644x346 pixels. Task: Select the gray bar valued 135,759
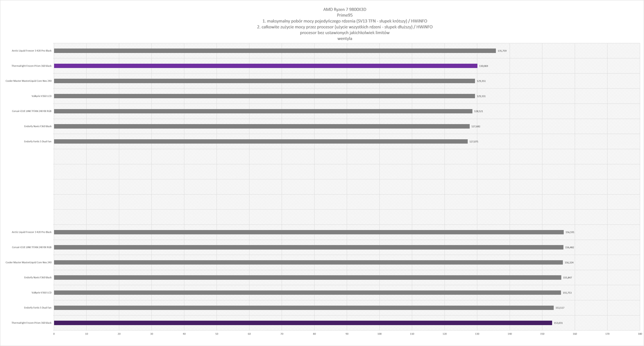[275, 51]
